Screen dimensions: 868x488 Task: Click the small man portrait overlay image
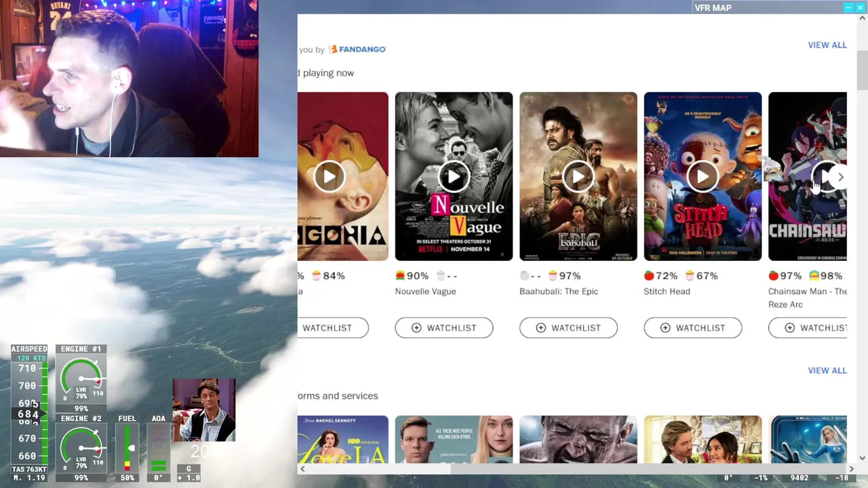point(204,410)
